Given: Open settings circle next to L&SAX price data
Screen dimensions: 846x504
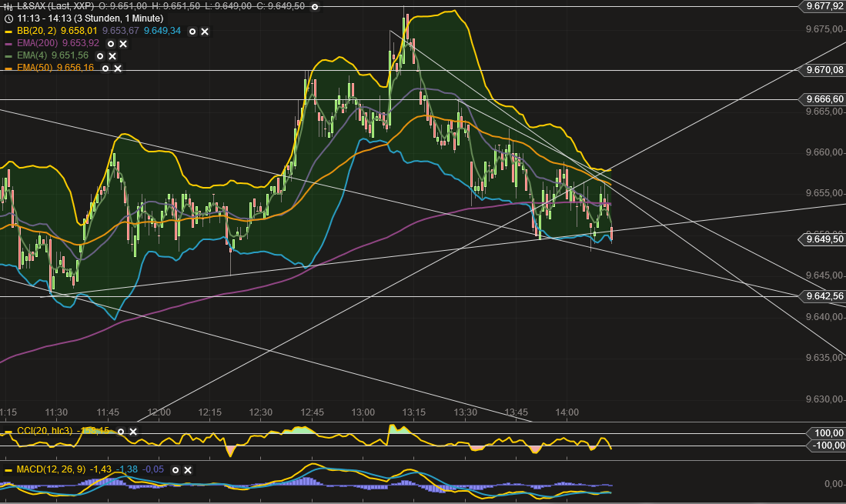Looking at the screenshot, I should tap(314, 6).
